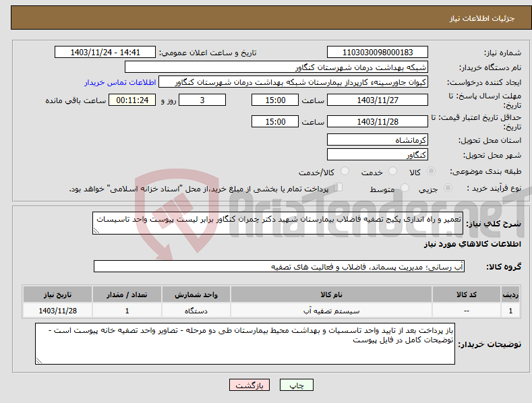
Task: Click the table cell date 1403/11/28
Action: click(x=58, y=311)
